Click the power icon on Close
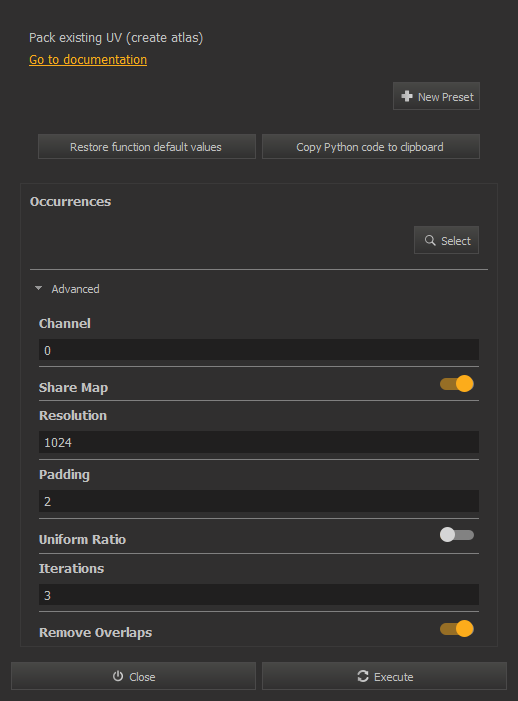The height and width of the screenshot is (701, 518). pos(118,676)
